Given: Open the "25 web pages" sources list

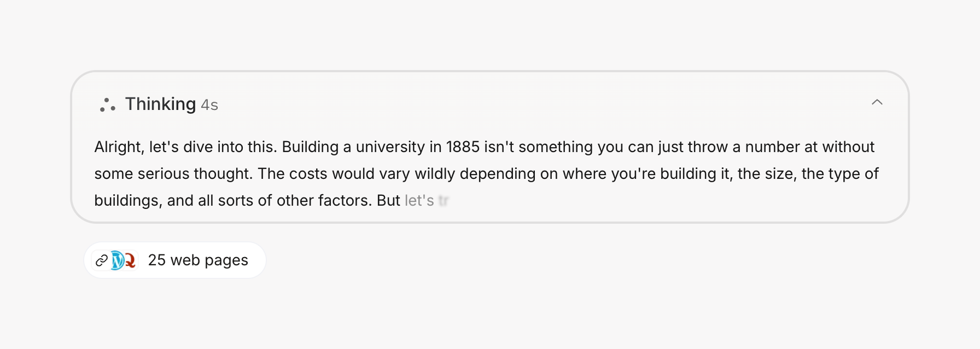Looking at the screenshot, I should tap(198, 260).
